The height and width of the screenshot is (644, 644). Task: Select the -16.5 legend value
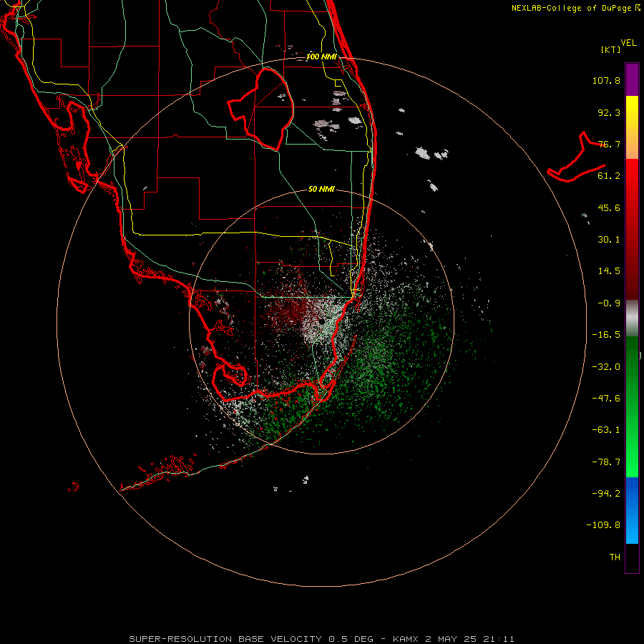click(x=606, y=335)
